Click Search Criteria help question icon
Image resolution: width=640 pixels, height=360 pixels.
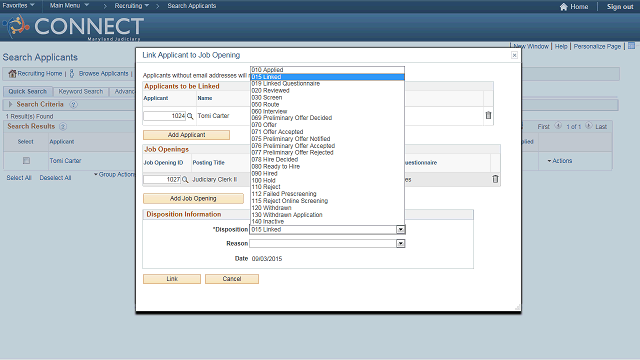click(73, 104)
